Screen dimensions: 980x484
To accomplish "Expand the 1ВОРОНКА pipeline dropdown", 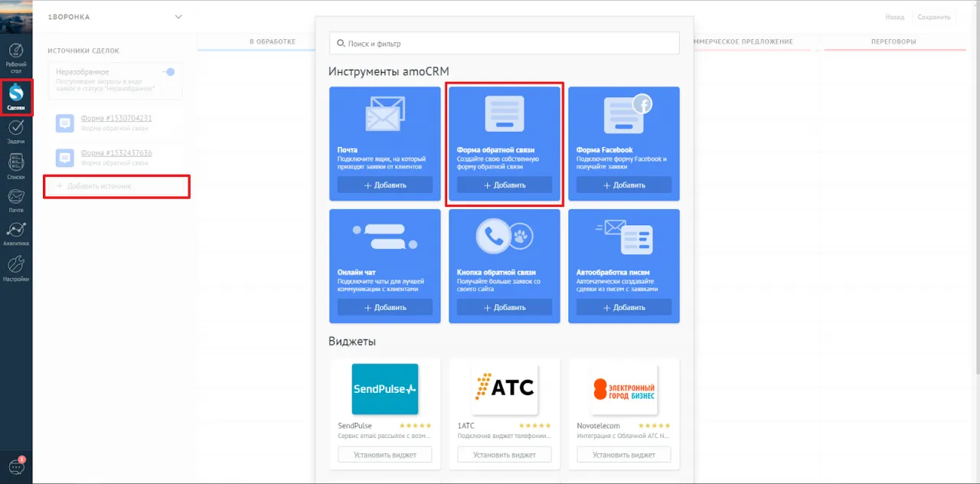I will click(178, 17).
